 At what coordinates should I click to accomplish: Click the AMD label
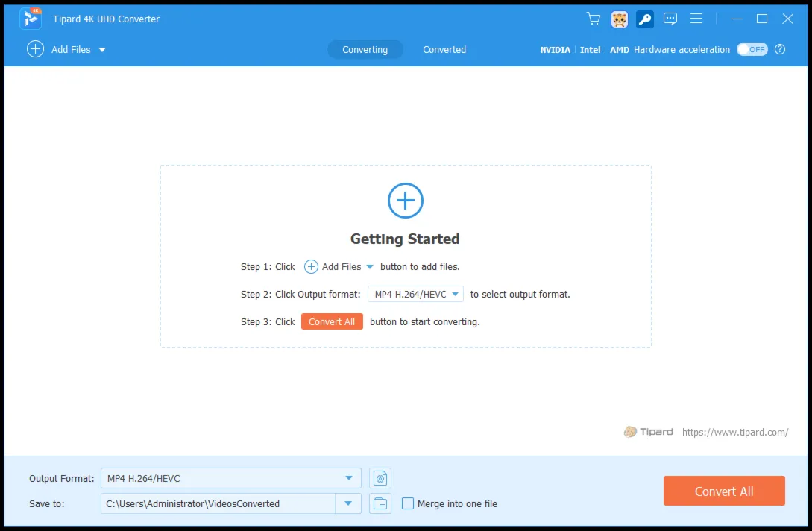[620, 50]
